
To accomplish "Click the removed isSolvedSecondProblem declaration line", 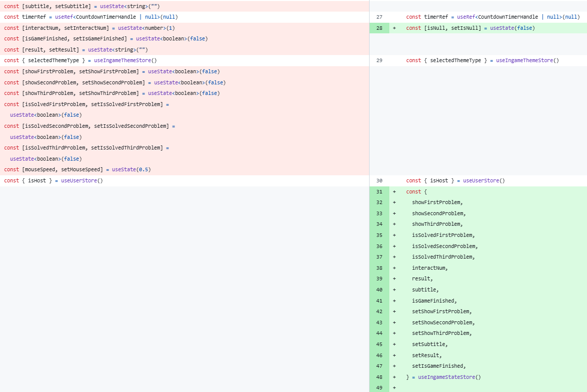I will click(x=89, y=126).
